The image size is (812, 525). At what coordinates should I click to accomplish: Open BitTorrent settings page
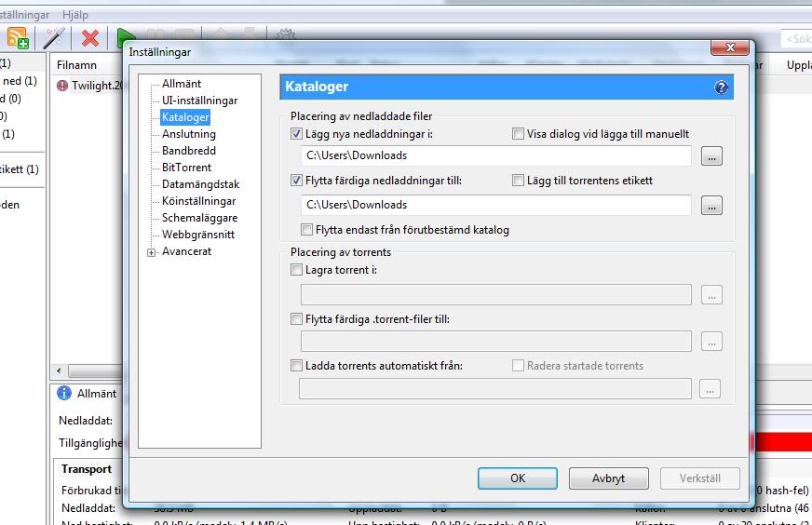[x=186, y=168]
